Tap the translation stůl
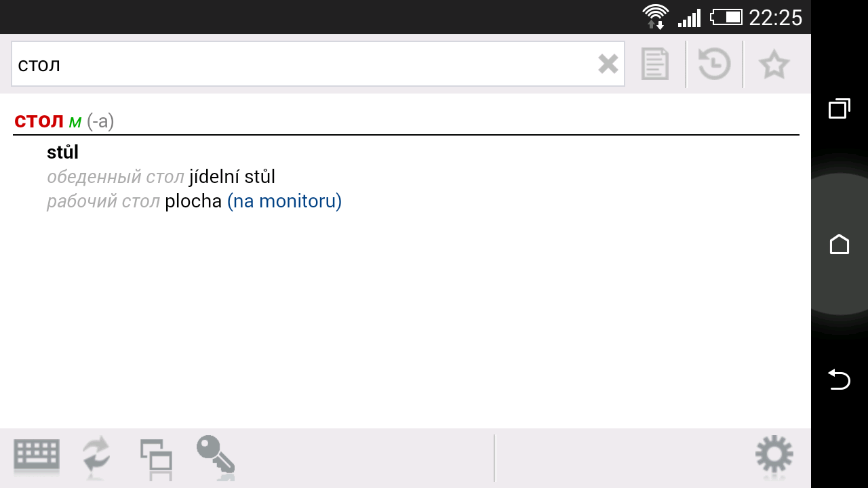The height and width of the screenshot is (488, 868). tap(62, 152)
